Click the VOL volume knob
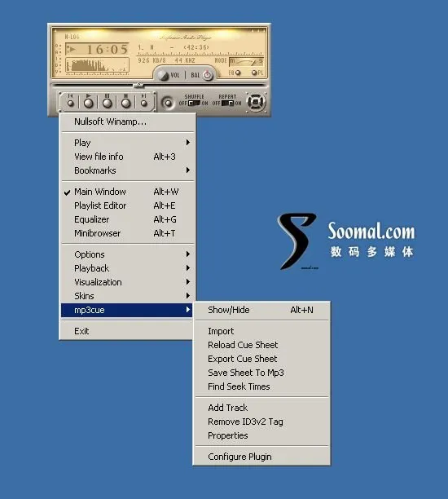Viewport: 448px width, 499px height. 163,75
